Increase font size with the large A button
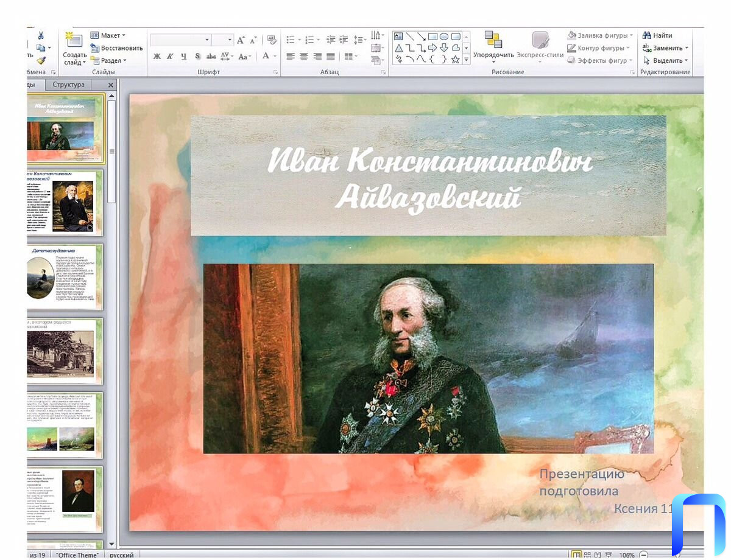 point(241,40)
